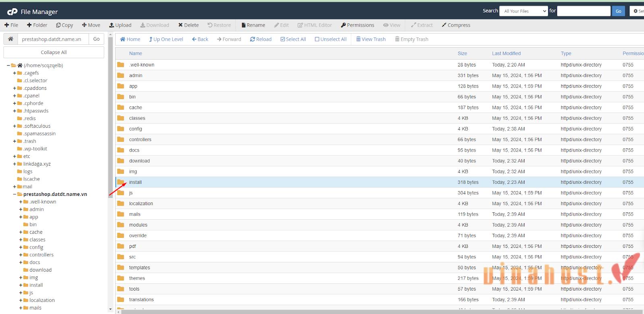Click Select All
The image size is (644, 314).
pos(293,39)
